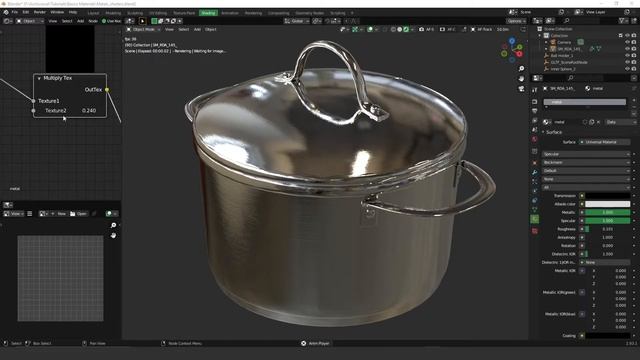Click the image editor pan hand icon

(x=113, y=235)
